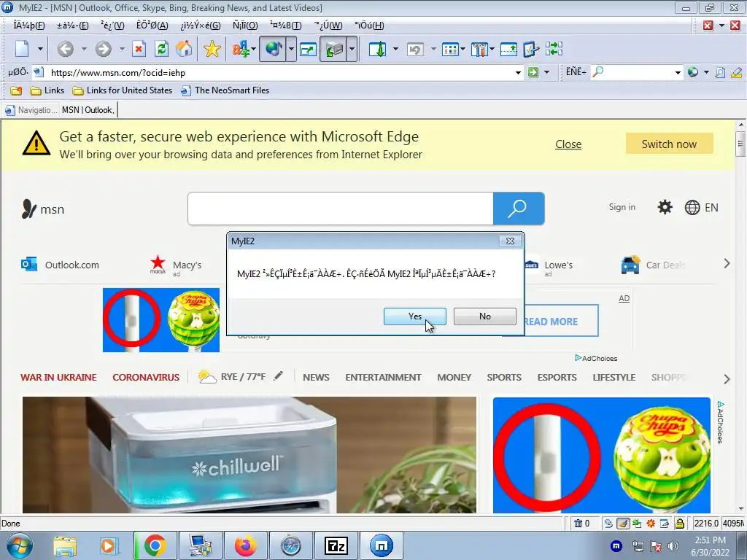Click the highlight marker icon
Viewport: 747px width, 560px height.
tap(736, 72)
